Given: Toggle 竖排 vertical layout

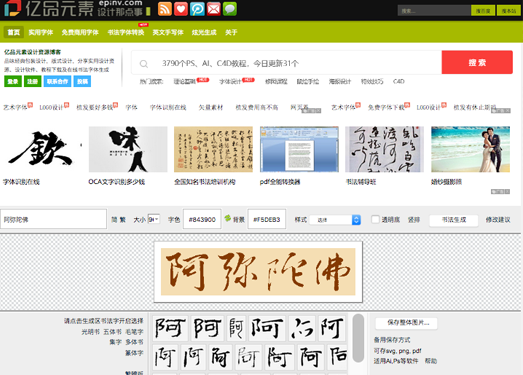Looking at the screenshot, I should [x=414, y=220].
